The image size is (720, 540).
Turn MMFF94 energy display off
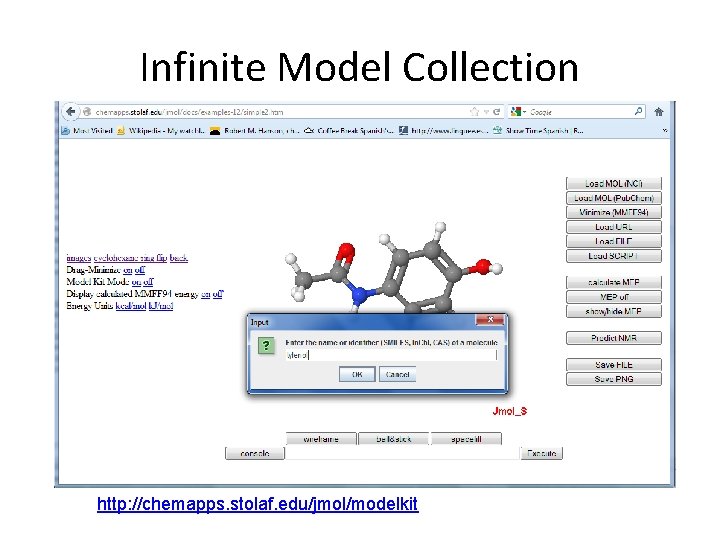[x=218, y=294]
